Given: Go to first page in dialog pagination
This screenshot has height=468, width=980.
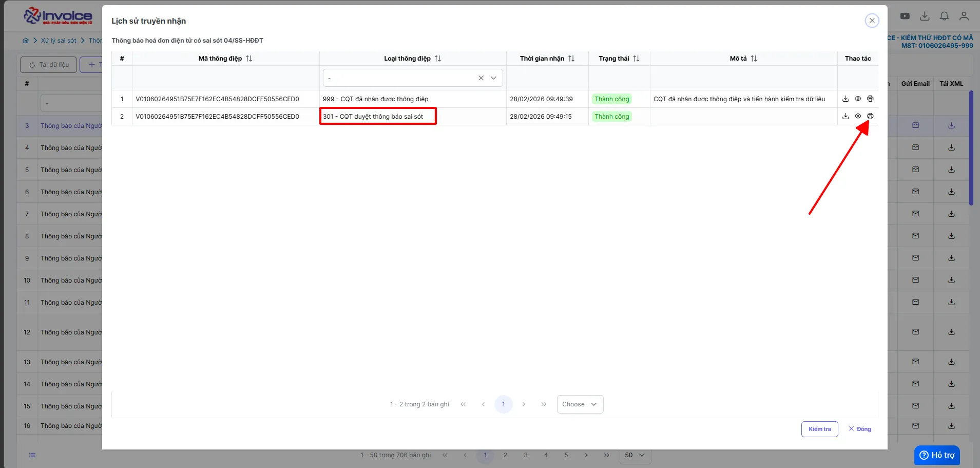Looking at the screenshot, I should click(x=463, y=404).
